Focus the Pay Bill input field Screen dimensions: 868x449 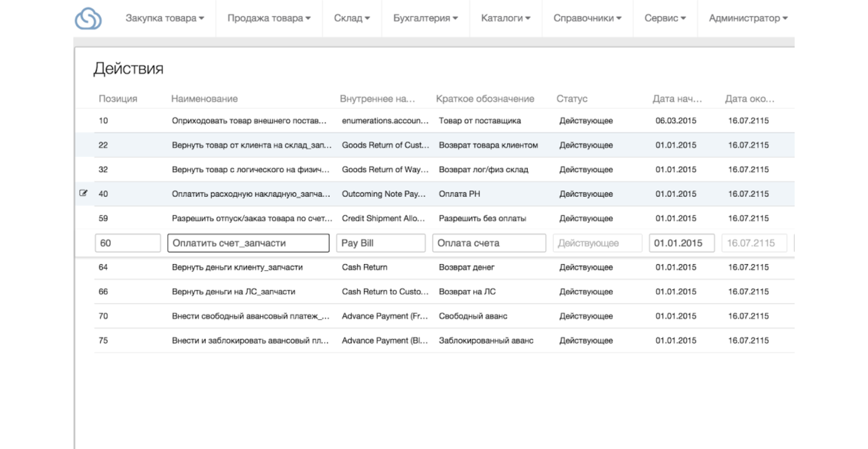point(381,243)
